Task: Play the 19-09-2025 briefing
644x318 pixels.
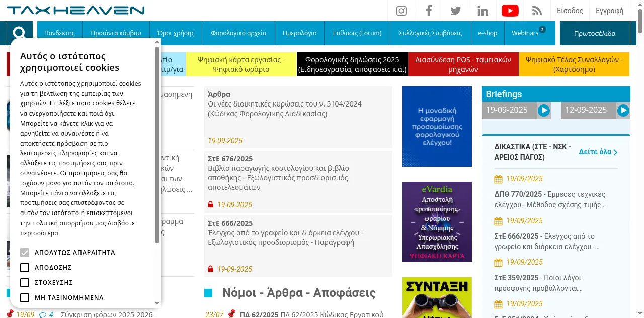Action: pos(544,111)
